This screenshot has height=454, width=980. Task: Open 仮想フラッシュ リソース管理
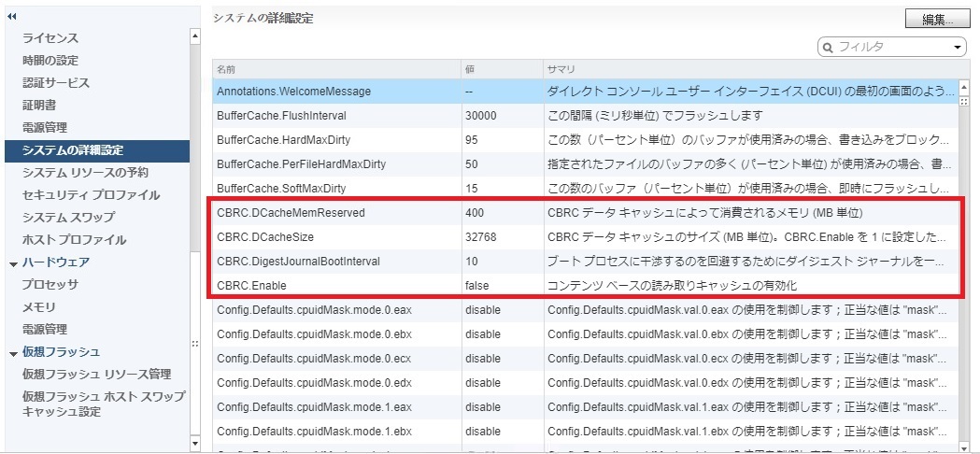[x=96, y=374]
